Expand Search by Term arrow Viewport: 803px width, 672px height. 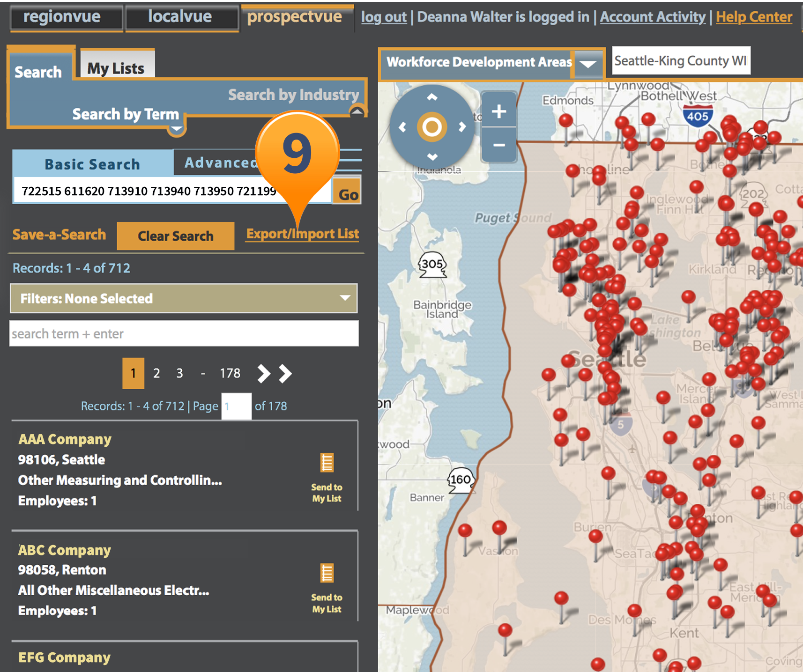coord(177,130)
